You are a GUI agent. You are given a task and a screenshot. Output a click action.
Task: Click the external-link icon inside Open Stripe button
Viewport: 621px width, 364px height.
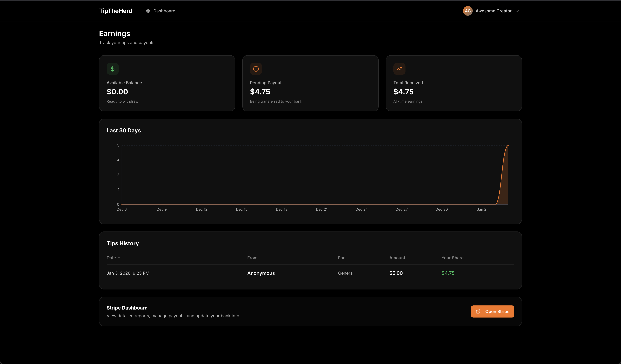478,311
